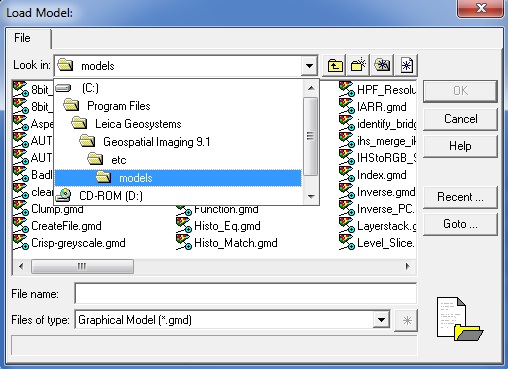508x369 pixels.
Task: Click the Cancel button
Action: point(460,119)
